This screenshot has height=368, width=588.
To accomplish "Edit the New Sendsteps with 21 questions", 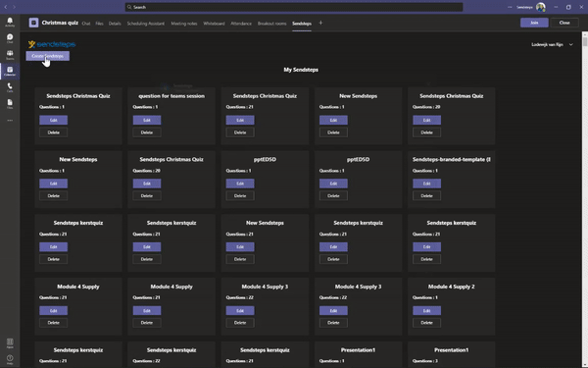I will tap(240, 247).
